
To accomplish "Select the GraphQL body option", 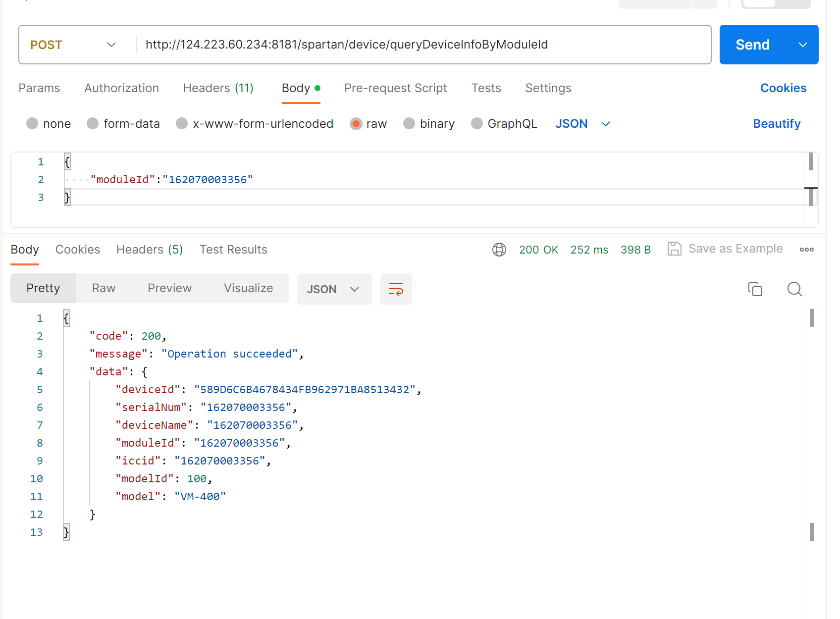I will (477, 123).
